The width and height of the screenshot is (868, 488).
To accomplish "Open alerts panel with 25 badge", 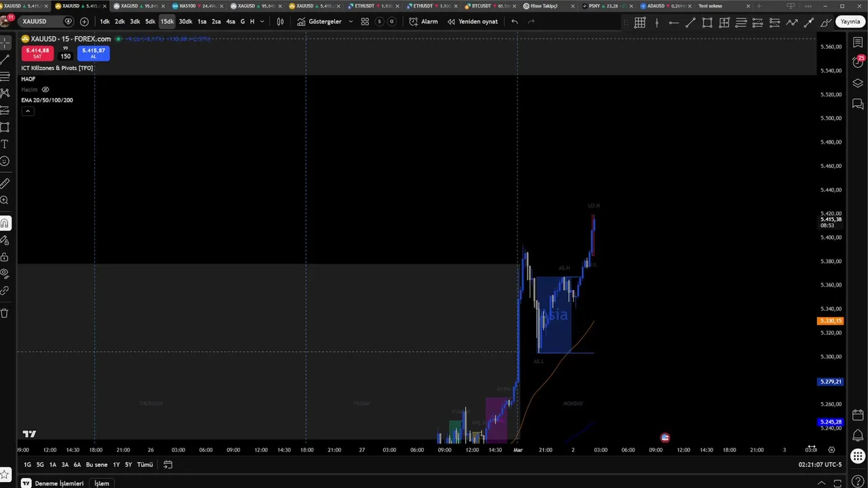I will [x=858, y=62].
